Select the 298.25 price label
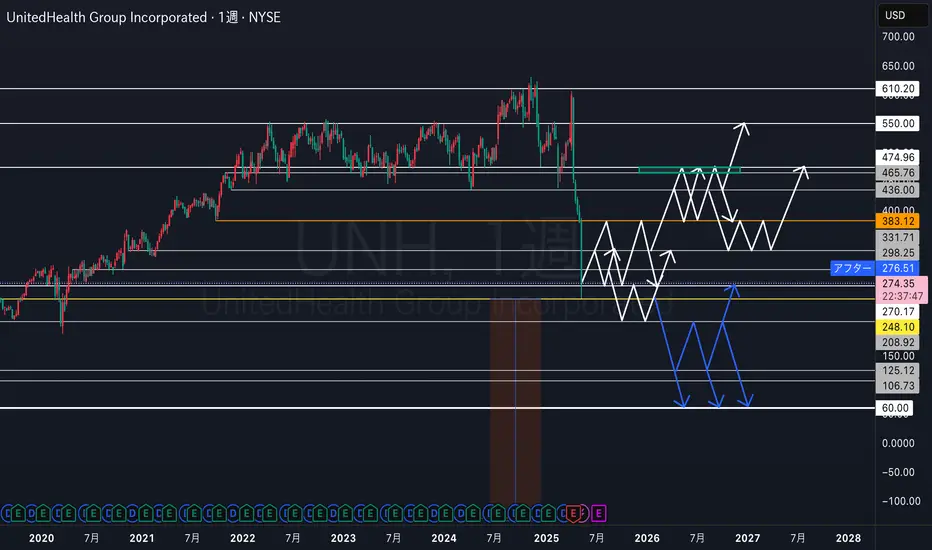Image resolution: width=932 pixels, height=550 pixels. (x=898, y=253)
